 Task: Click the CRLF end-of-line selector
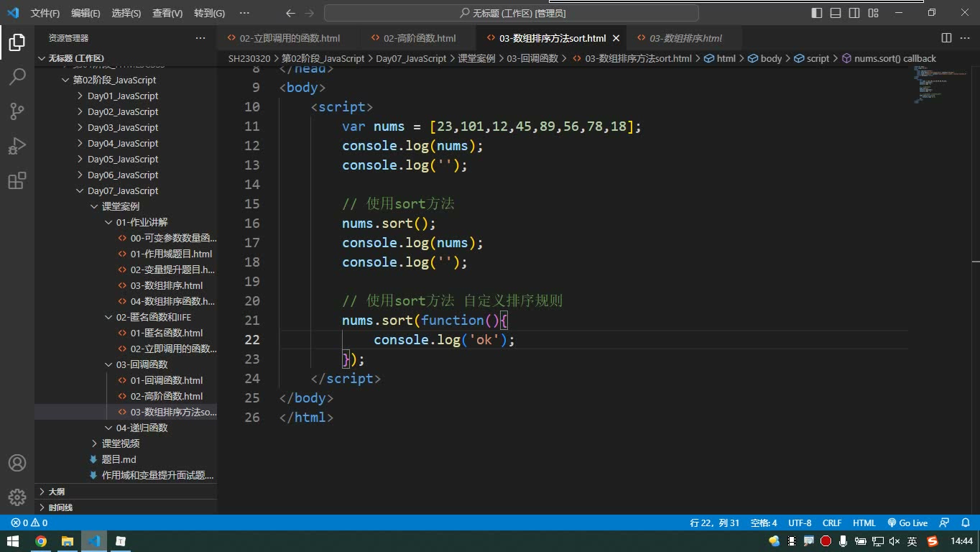[x=832, y=523]
